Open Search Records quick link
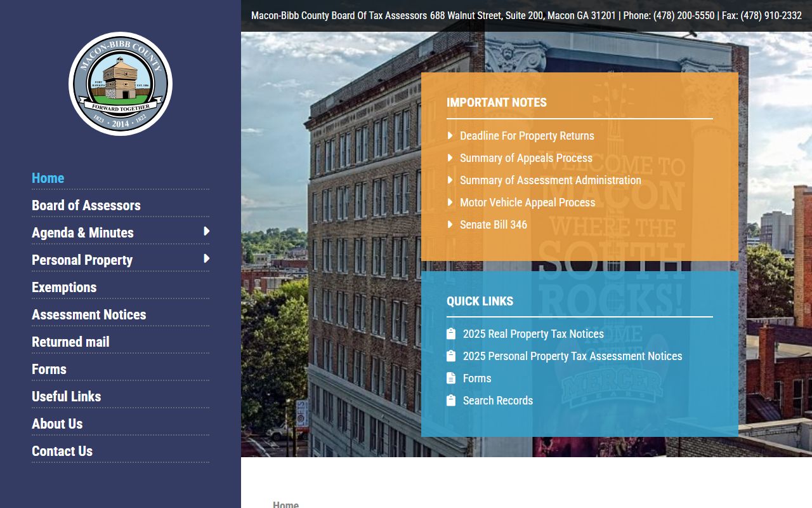The width and height of the screenshot is (812, 508). tap(498, 401)
